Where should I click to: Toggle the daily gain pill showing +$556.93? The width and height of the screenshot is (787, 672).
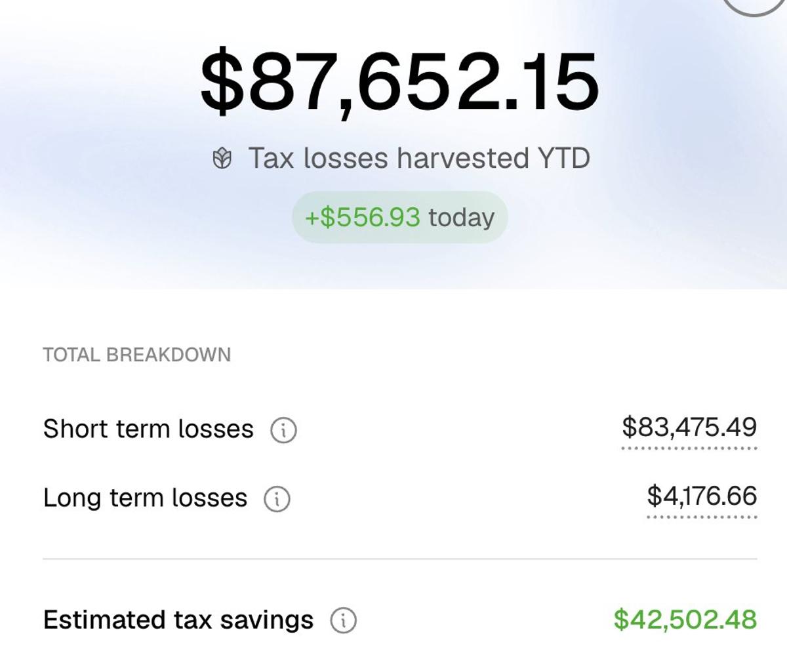pyautogui.click(x=400, y=217)
